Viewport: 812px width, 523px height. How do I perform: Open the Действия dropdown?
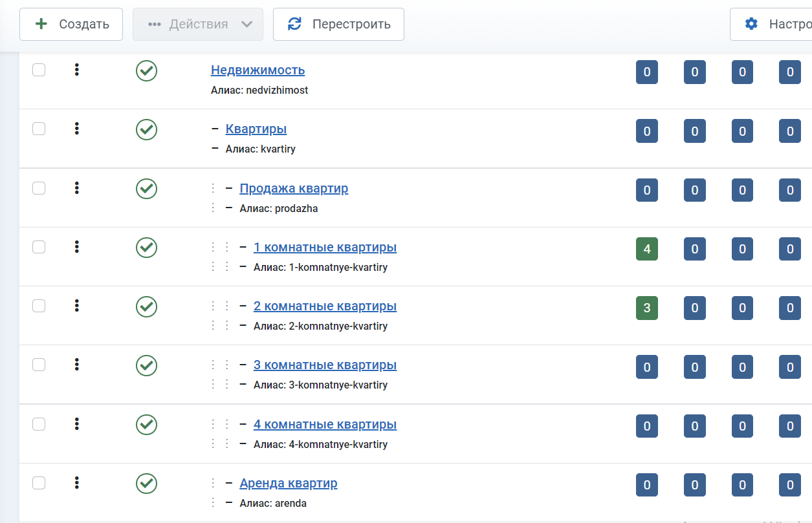tap(198, 25)
